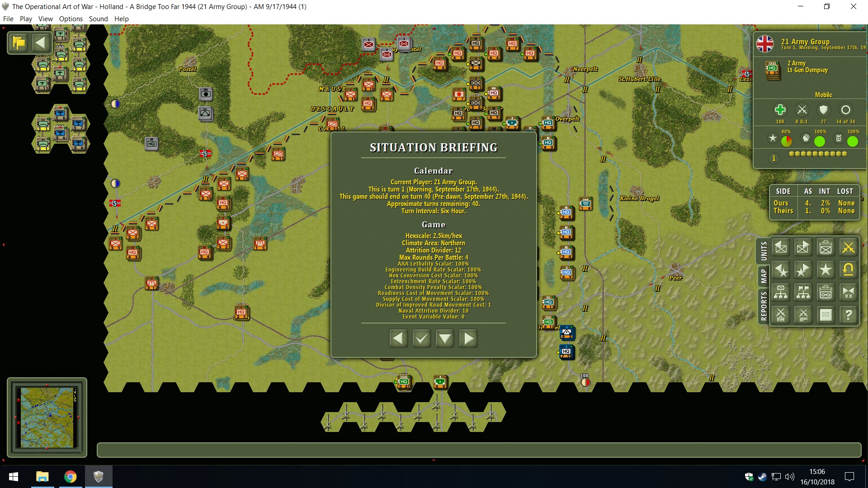Screen dimensions: 868x488
Task: Click the empty status message bar
Action: click(479, 450)
